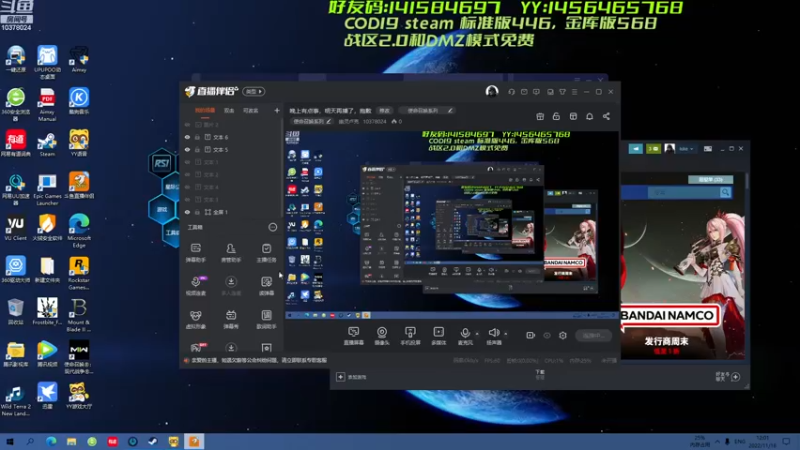Toggle visibility eye for 文本 3 source
The width and height of the screenshot is (800, 450).
187,199
